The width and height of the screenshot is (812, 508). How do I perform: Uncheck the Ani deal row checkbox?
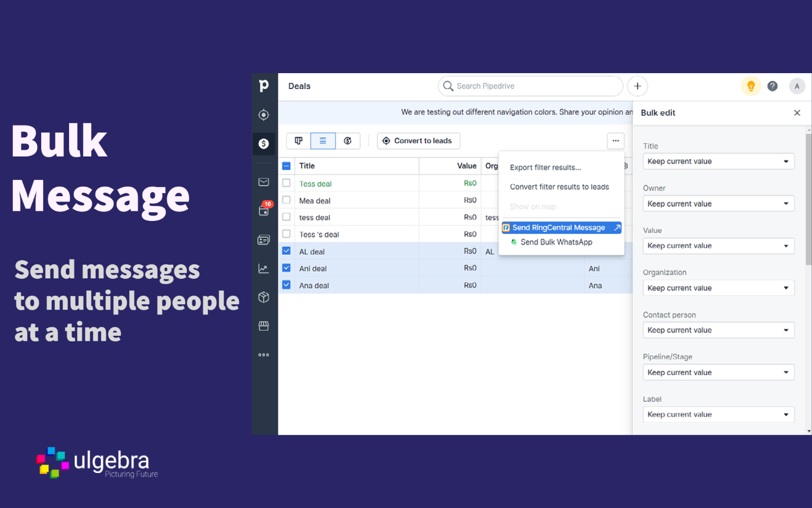(x=286, y=268)
